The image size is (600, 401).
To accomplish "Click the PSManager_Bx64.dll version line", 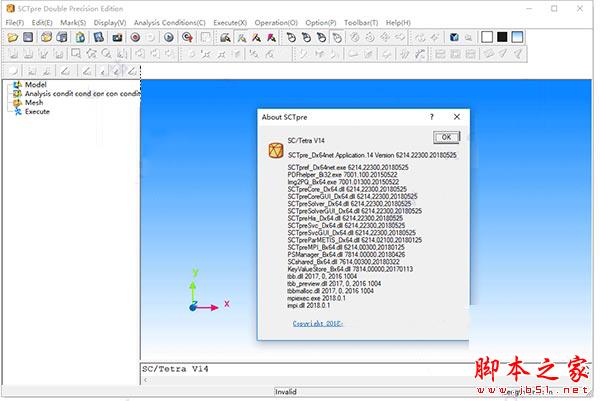I will [x=346, y=254].
